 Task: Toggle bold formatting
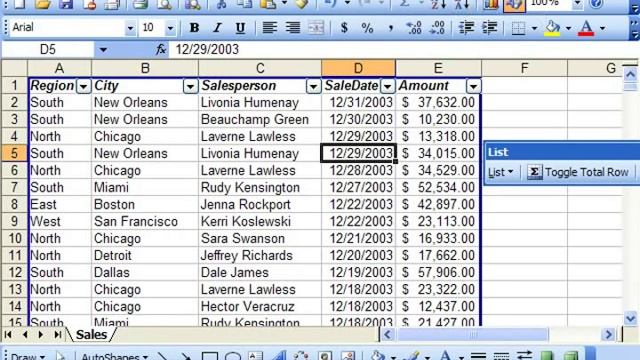[x=194, y=28]
